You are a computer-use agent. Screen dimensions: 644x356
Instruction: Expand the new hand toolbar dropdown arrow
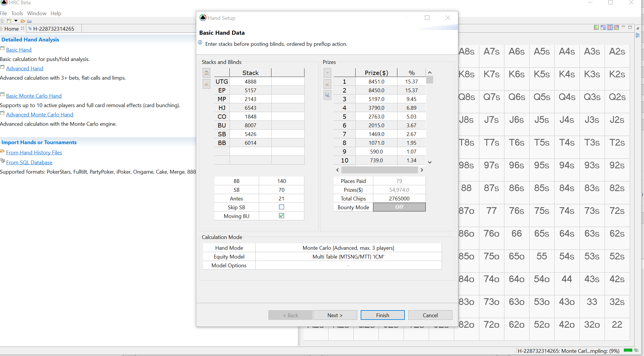click(16, 21)
